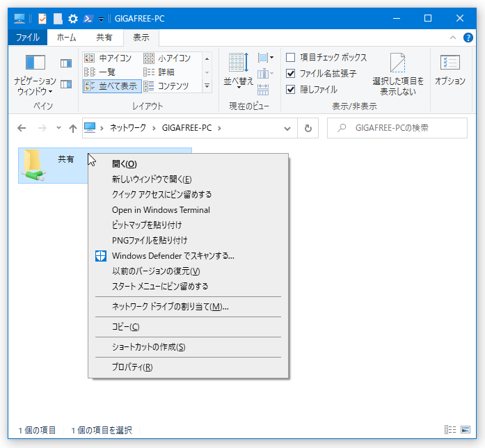Open the ナビゲーション ウィンドウ dropdown
Viewport: 485px width, 448px height.
(35, 75)
